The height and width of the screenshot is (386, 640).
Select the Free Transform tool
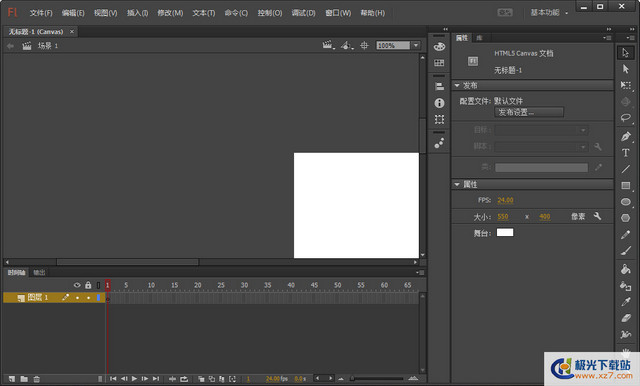pos(625,85)
